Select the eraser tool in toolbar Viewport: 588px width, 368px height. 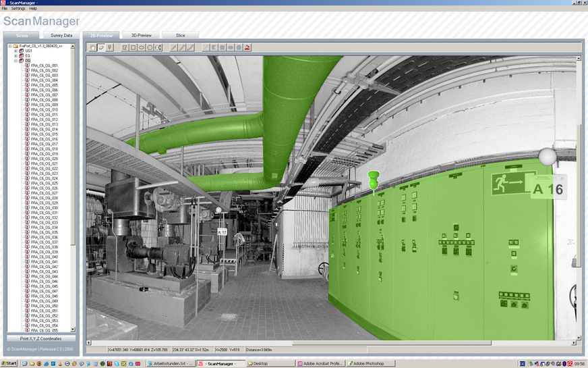[100, 47]
